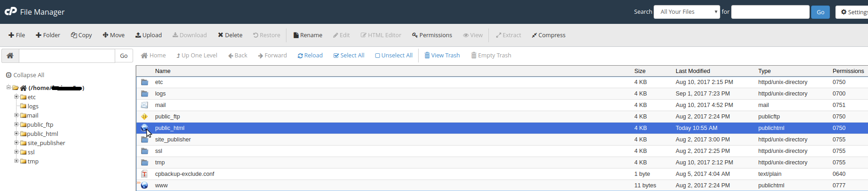Compress the selected item via toolbar
868x191 pixels.
549,35
